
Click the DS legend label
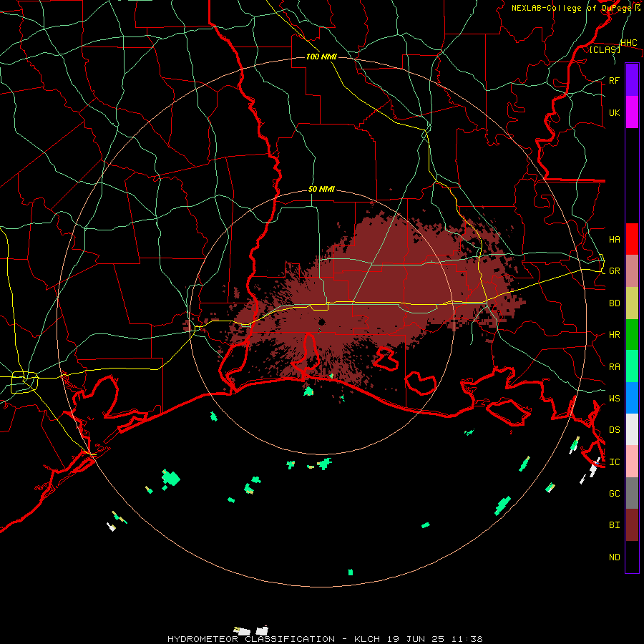pos(614,430)
